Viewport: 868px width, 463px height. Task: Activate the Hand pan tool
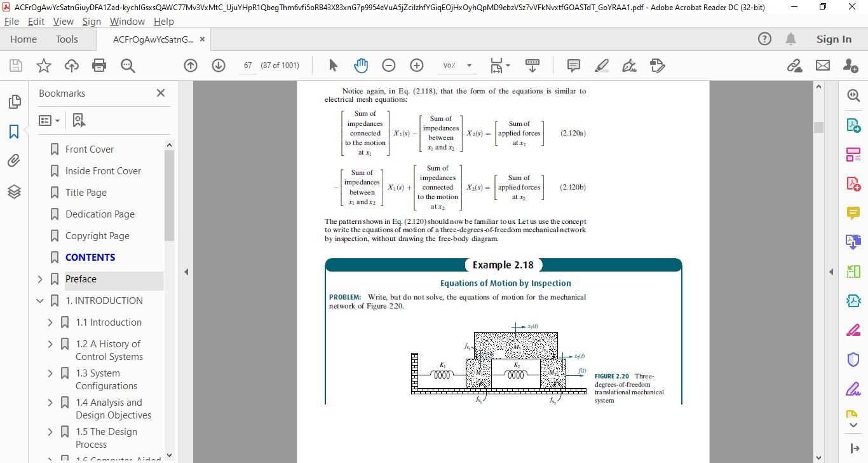click(x=361, y=66)
